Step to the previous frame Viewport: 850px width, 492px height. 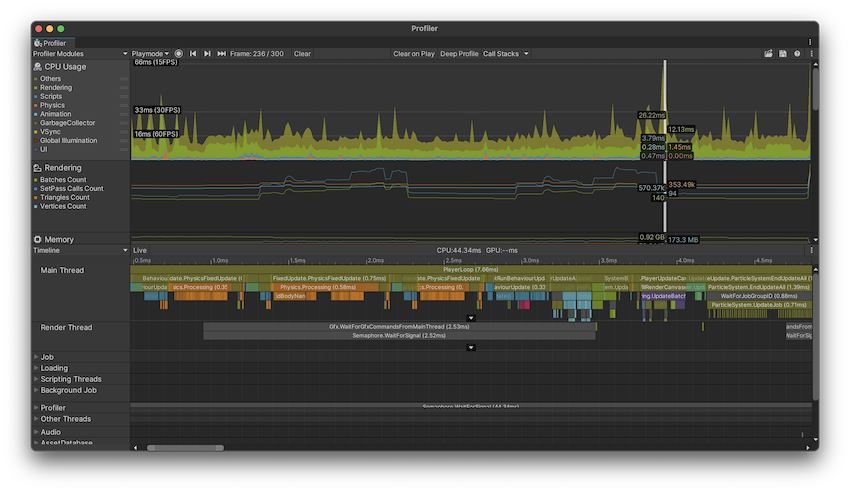193,54
